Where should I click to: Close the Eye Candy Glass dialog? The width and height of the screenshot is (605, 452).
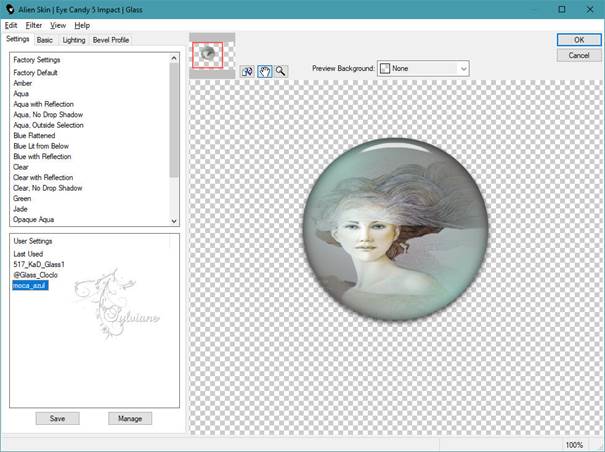pos(590,9)
